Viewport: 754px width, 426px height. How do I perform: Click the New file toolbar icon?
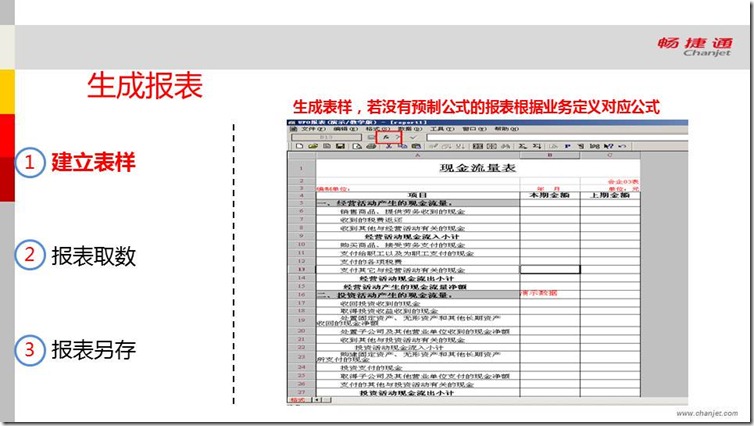(300, 146)
